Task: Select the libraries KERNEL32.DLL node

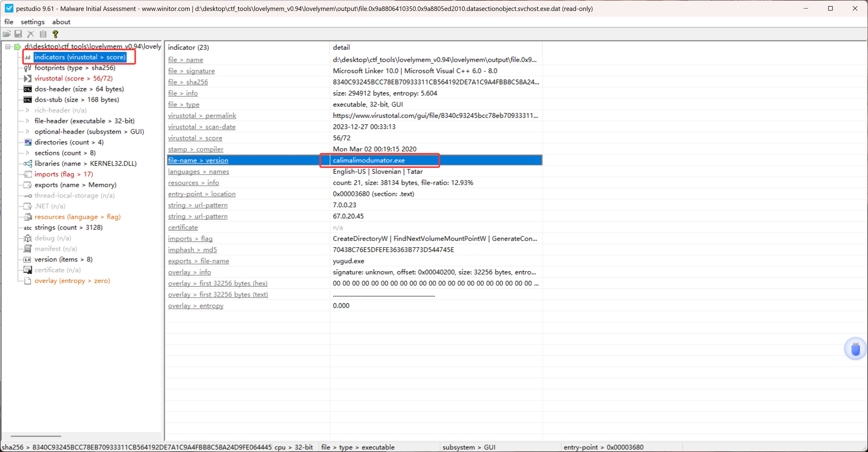Action: (85, 164)
